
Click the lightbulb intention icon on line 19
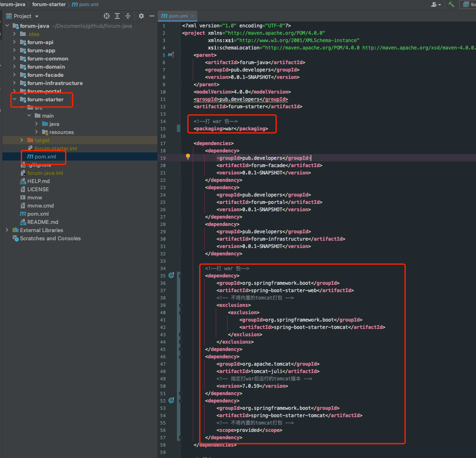click(x=188, y=156)
